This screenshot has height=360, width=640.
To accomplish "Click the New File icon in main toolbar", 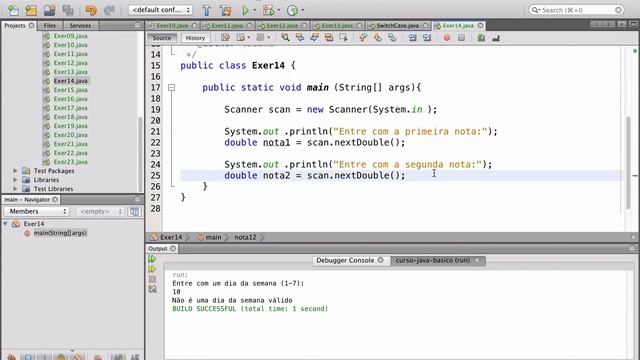I will click(13, 10).
